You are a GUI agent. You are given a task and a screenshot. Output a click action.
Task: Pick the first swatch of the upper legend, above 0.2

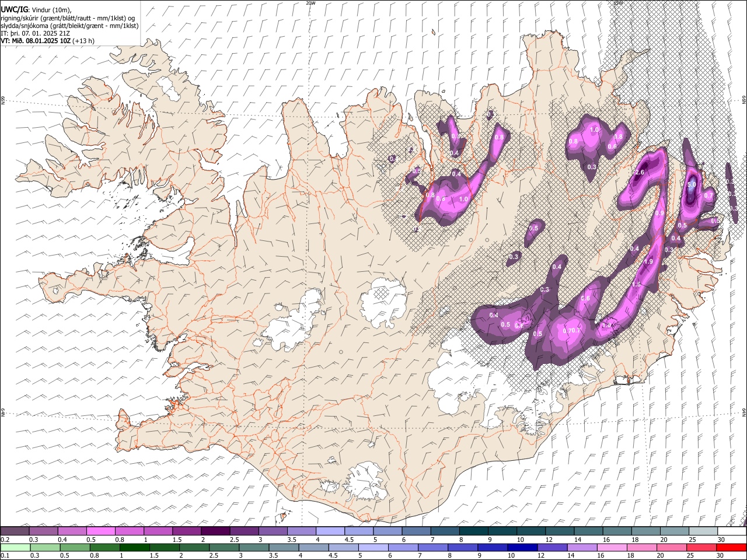tap(15, 531)
